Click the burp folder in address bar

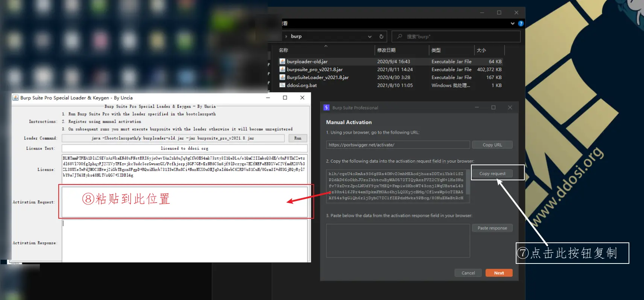[x=296, y=37]
